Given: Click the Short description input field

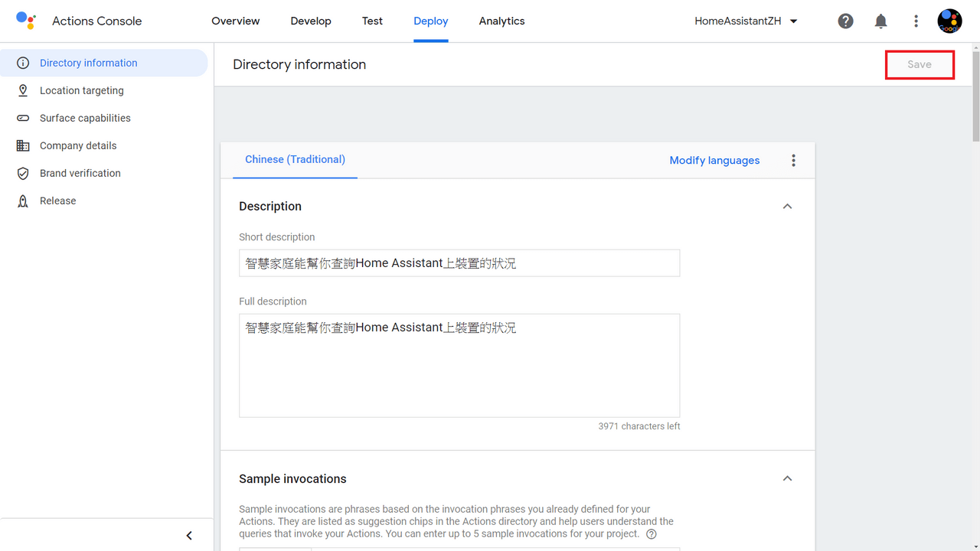Looking at the screenshot, I should tap(459, 263).
